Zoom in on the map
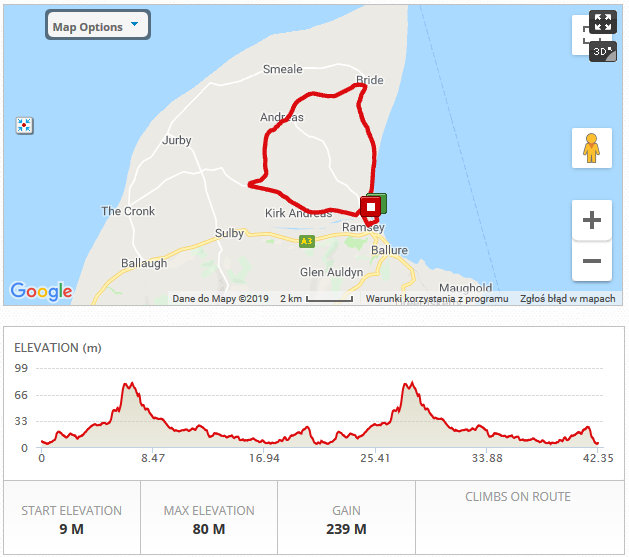The height and width of the screenshot is (557, 629). click(x=591, y=220)
